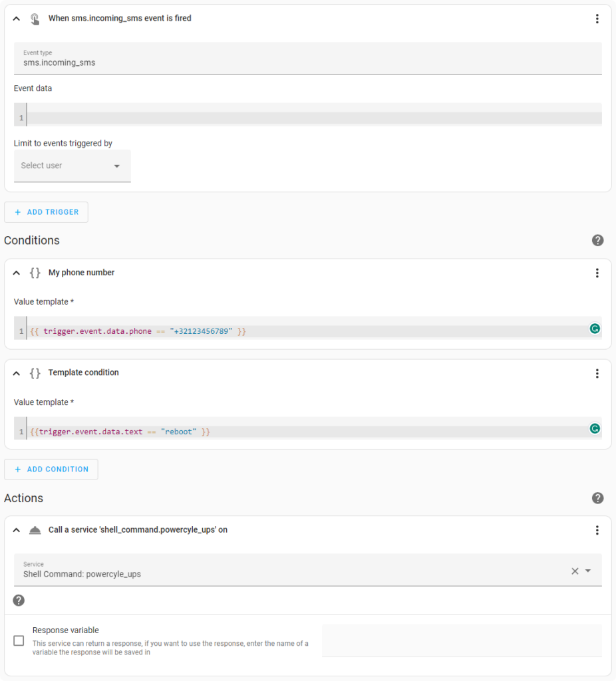Collapse the My phone number condition

(17, 273)
